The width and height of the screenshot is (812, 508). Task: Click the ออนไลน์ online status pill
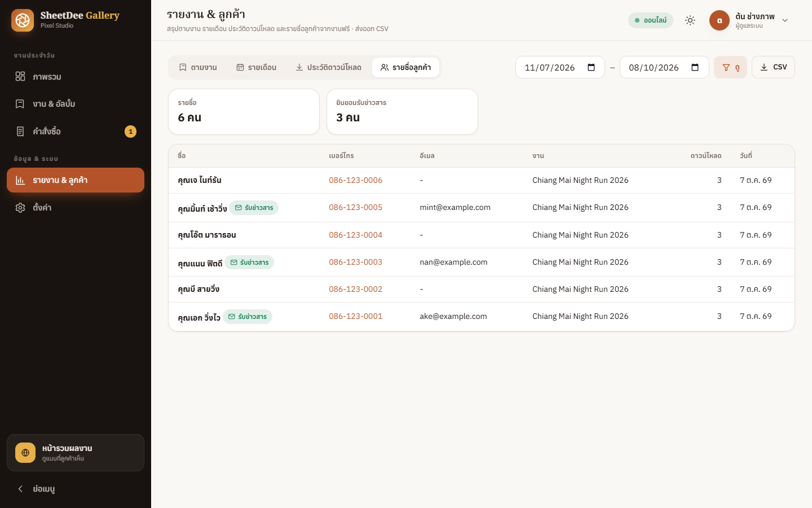pos(651,20)
